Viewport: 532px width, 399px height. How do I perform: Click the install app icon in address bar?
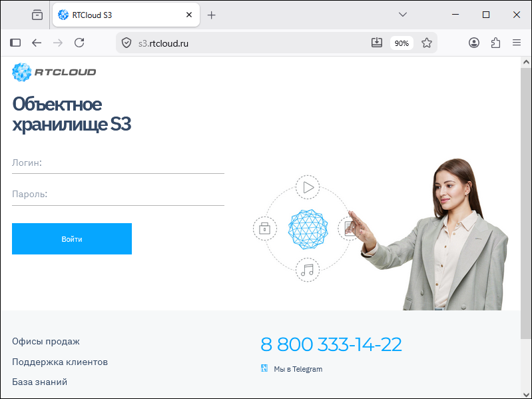(x=377, y=43)
